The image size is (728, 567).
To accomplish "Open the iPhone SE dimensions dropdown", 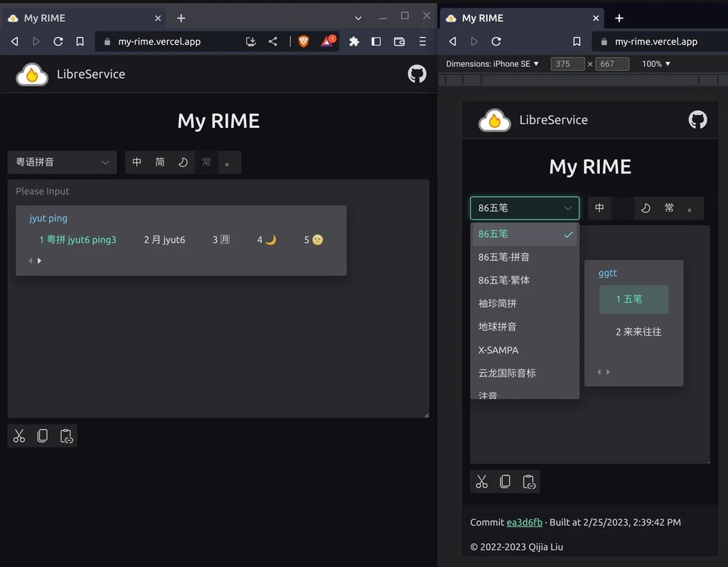I will pos(492,64).
